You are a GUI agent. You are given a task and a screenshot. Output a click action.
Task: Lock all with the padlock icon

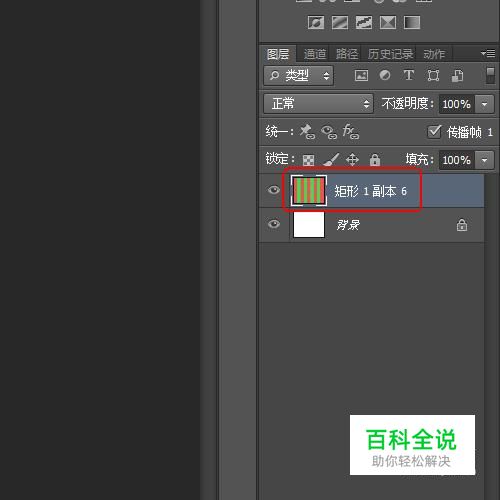375,160
